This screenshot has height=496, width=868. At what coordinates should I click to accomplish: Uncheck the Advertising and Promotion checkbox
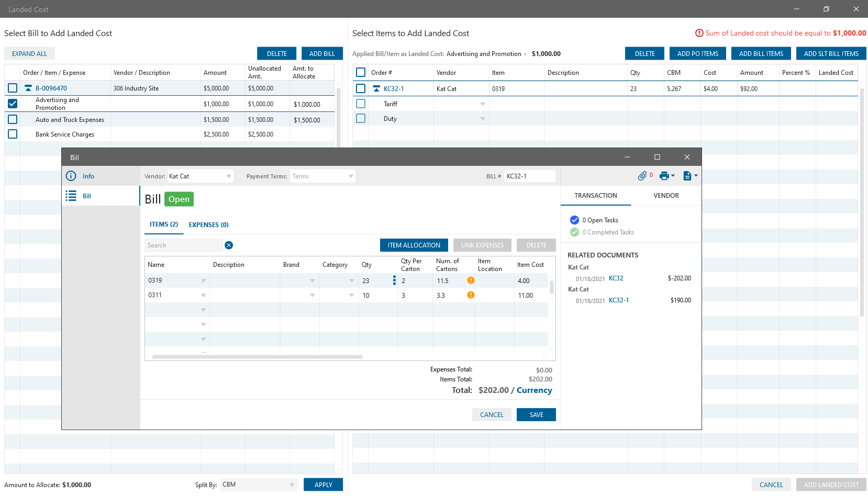point(13,104)
